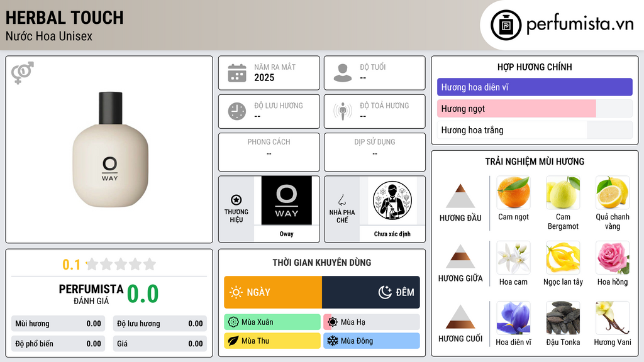Click the Giá score row
The height and width of the screenshot is (362, 644).
(x=160, y=344)
